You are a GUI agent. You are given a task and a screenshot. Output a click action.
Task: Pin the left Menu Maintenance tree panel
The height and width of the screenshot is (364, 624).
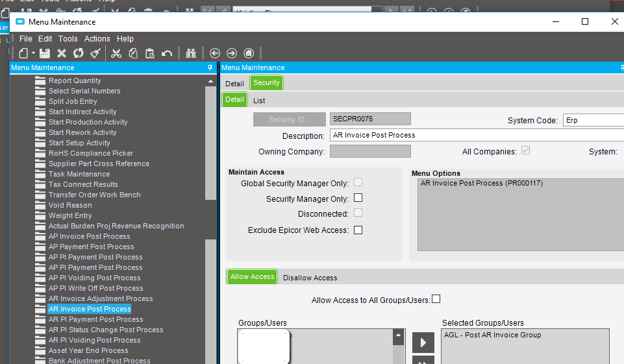click(x=210, y=67)
